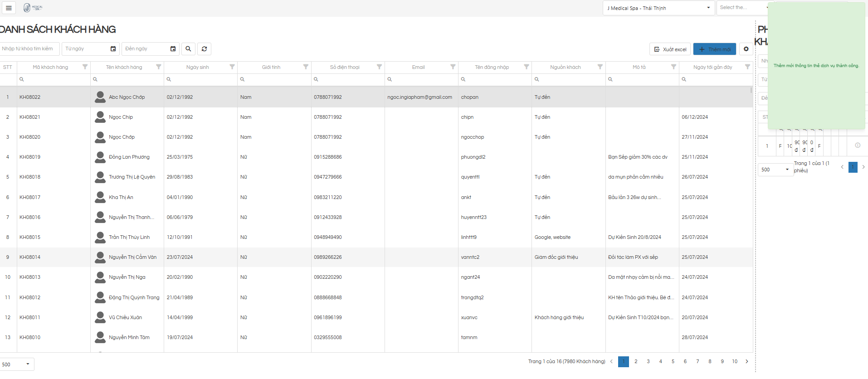This screenshot has height=379, width=868.
Task: Go to next page with right chevron
Action: 746,361
